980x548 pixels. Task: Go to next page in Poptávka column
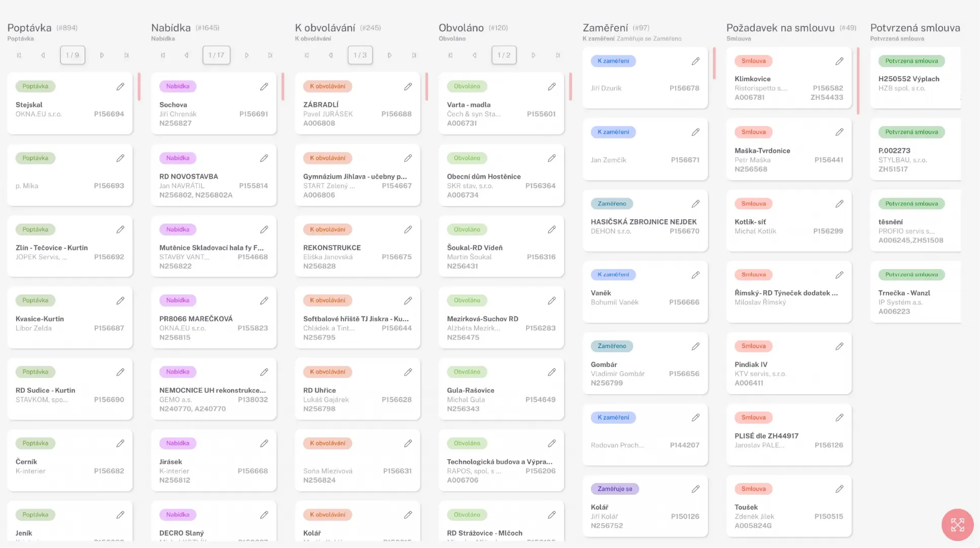(x=102, y=55)
